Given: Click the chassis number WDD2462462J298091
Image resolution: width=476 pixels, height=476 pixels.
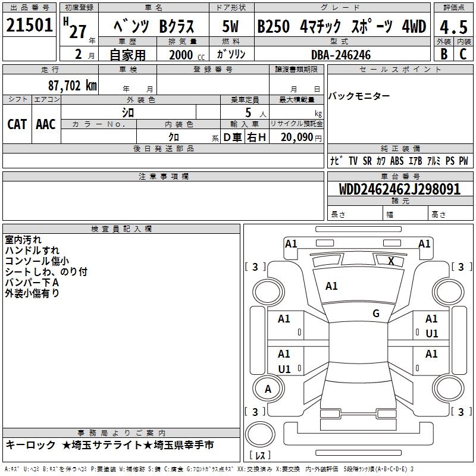Looking at the screenshot, I should [399, 190].
